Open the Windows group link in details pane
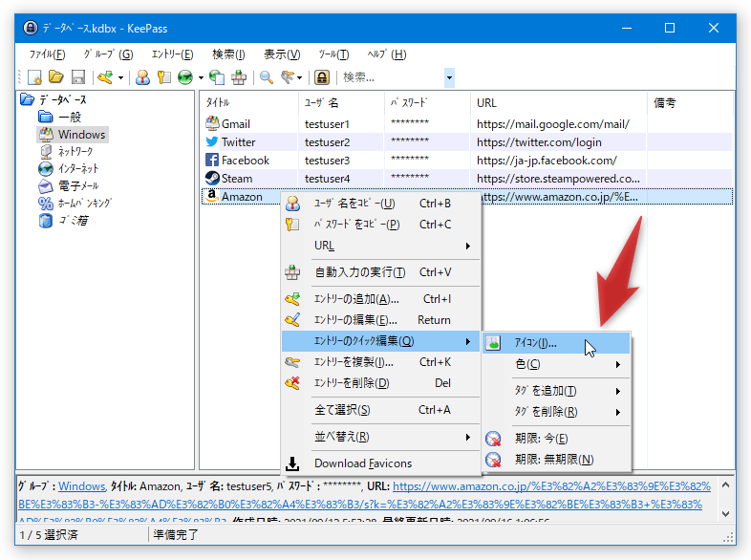 tap(81, 486)
